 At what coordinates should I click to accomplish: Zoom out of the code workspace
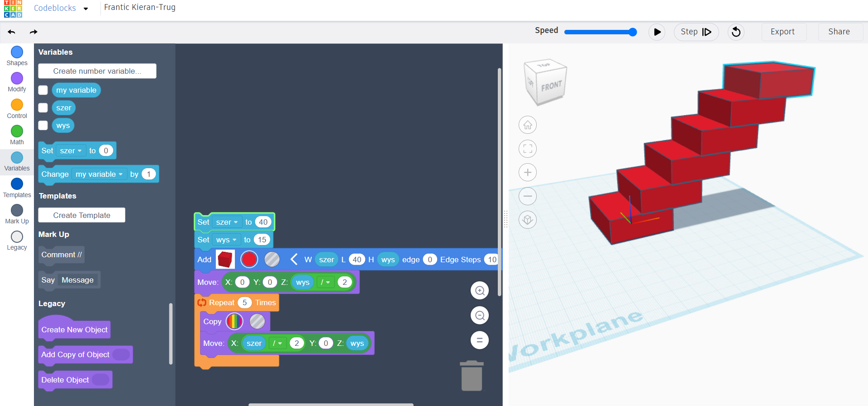coord(480,315)
